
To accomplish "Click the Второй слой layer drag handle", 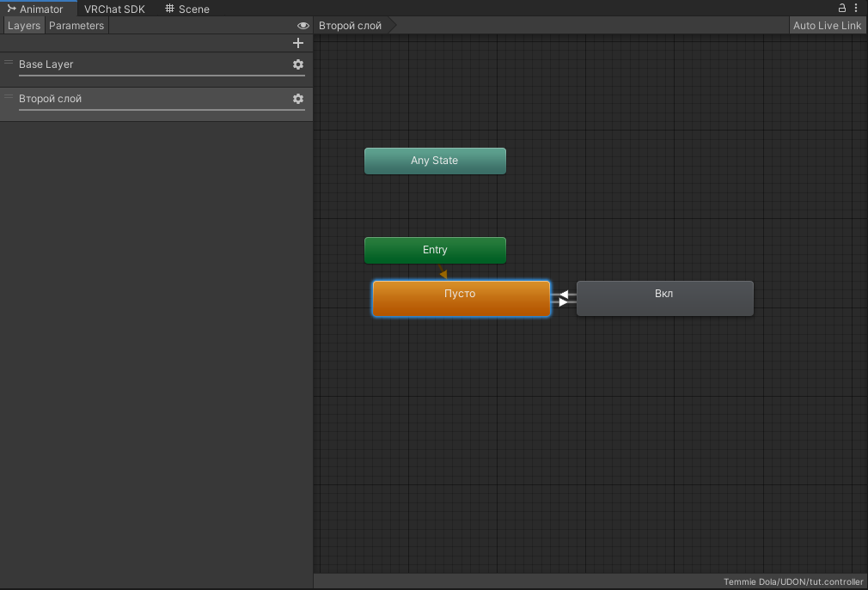I will point(9,97).
